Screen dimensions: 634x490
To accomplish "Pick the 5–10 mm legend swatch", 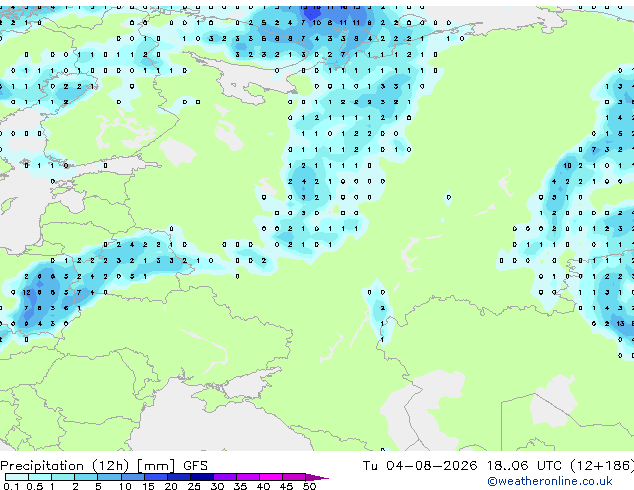I will point(109,477).
